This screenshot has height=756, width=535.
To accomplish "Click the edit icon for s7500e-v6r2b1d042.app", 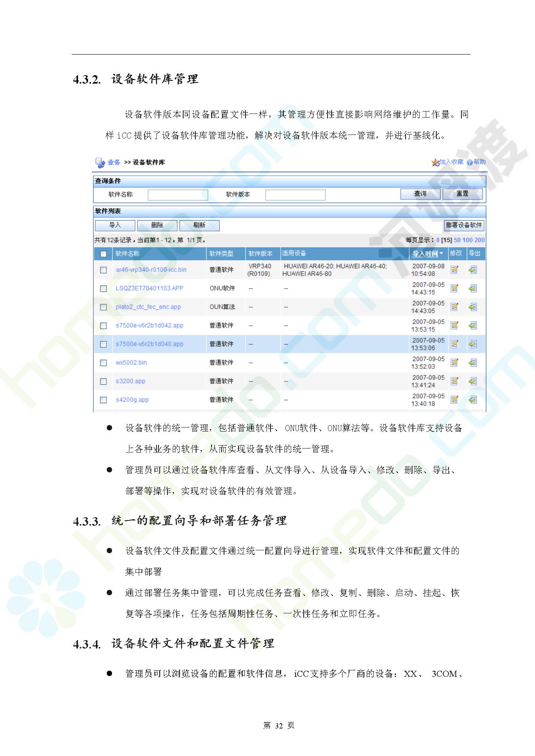I will (455, 325).
